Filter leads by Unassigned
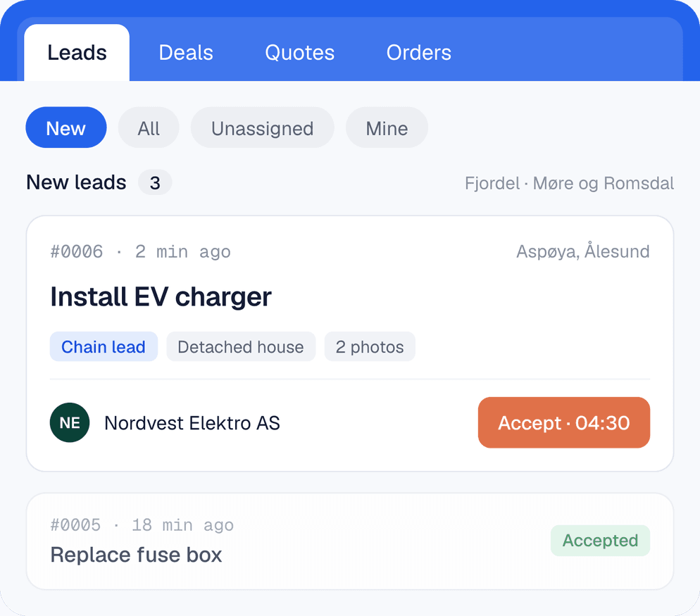This screenshot has height=616, width=700. [x=263, y=127]
